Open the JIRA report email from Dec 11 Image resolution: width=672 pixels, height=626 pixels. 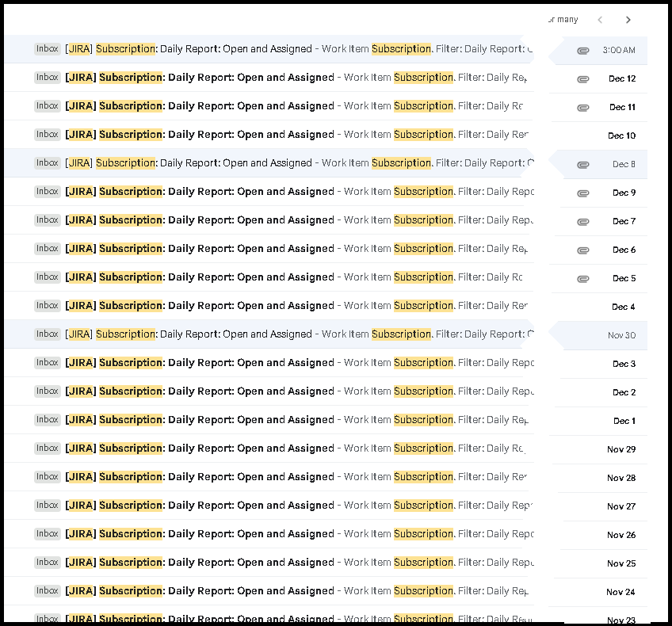tap(326, 106)
